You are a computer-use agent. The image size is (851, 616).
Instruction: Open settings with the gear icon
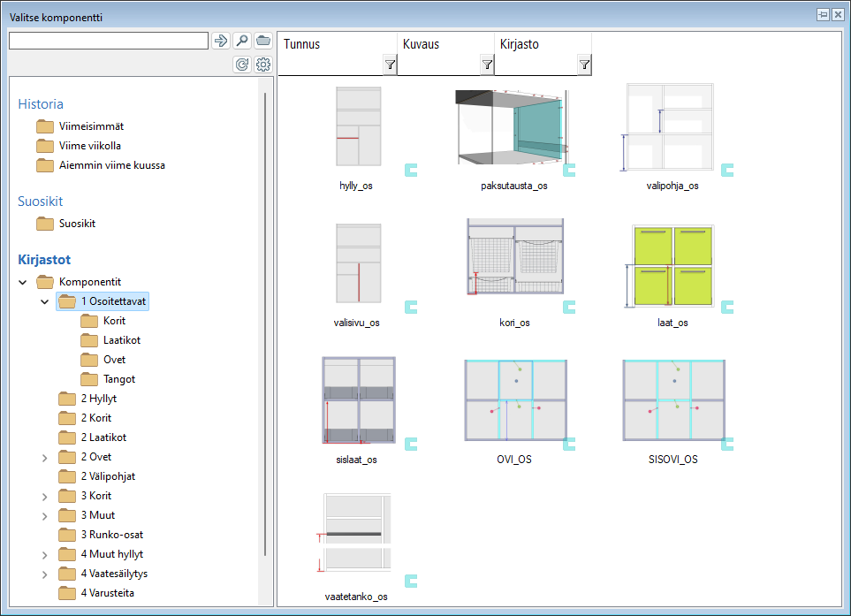point(263,65)
